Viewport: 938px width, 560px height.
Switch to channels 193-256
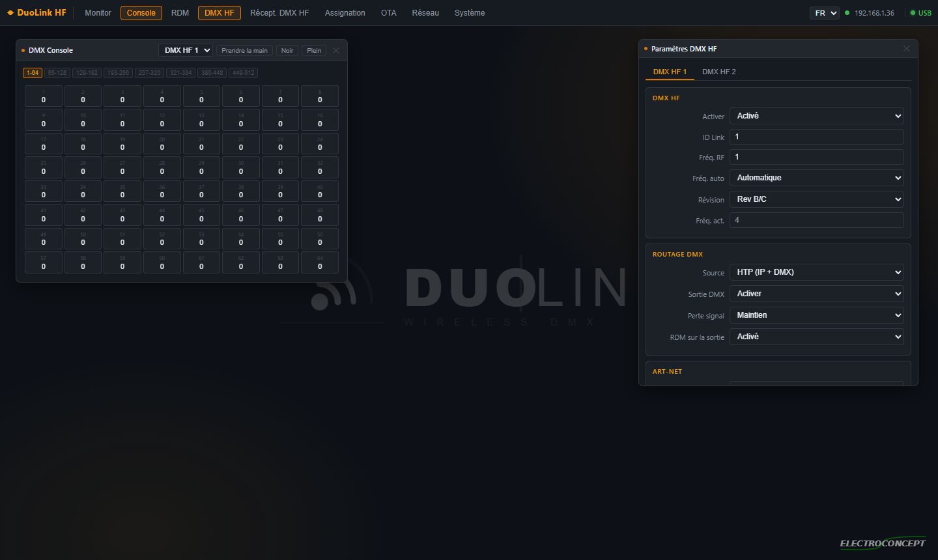point(118,73)
